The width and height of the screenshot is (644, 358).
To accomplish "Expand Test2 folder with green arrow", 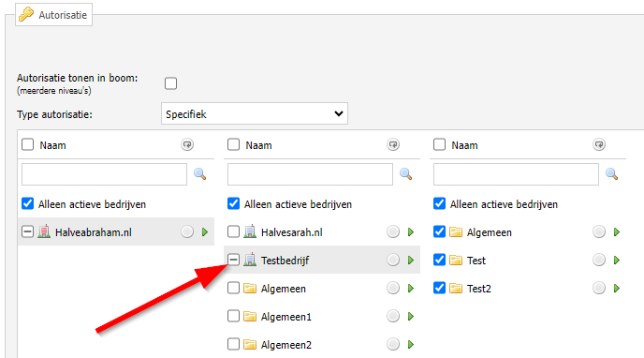I will [617, 289].
